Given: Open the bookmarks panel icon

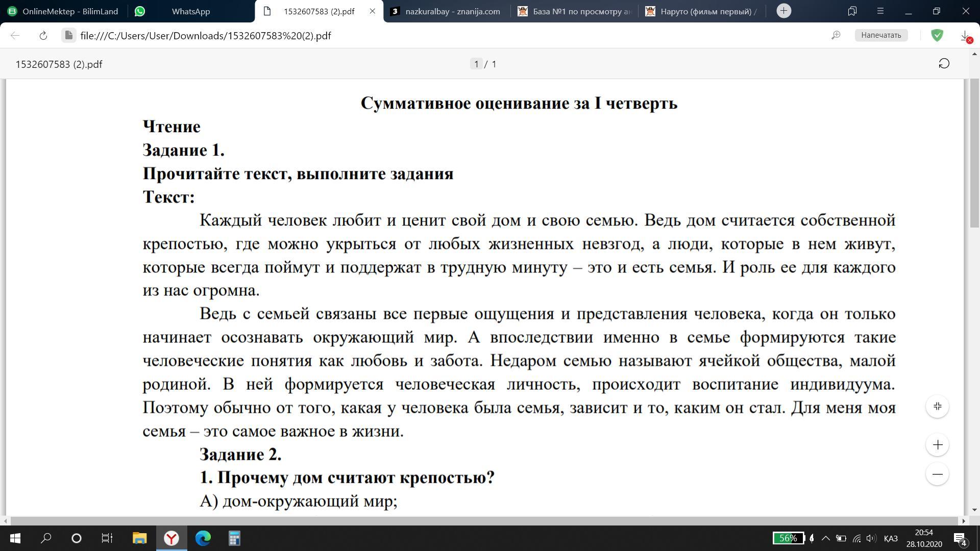Looking at the screenshot, I should coord(852,11).
